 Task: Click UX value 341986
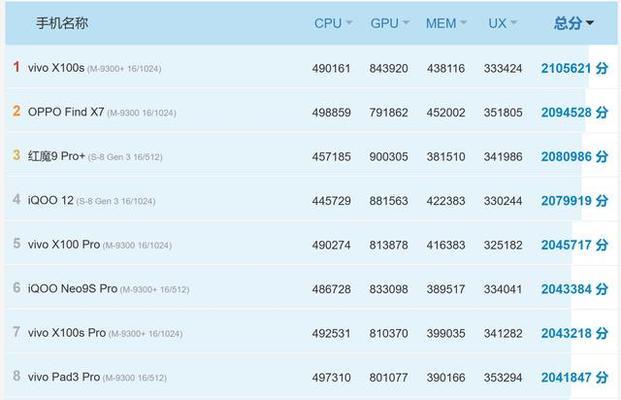point(503,157)
